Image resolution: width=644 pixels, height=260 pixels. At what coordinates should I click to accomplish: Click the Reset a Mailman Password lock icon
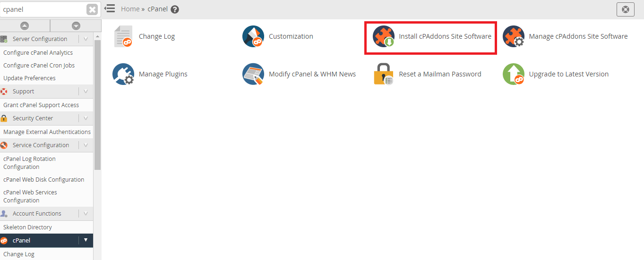[383, 74]
